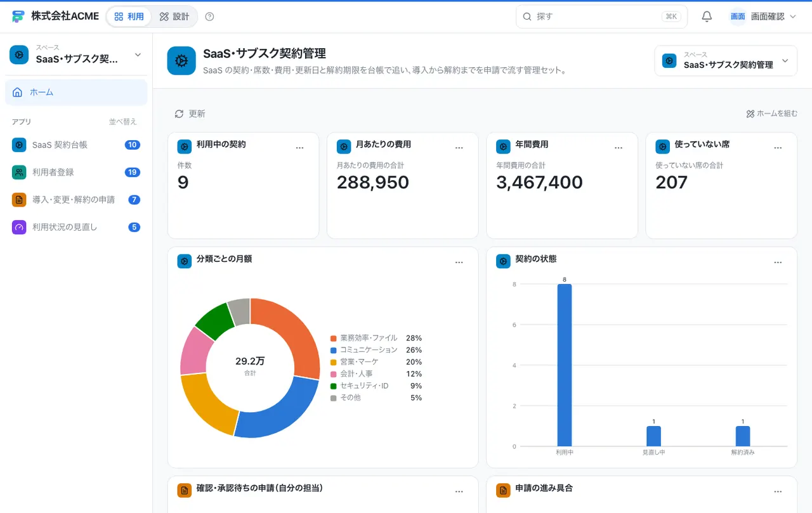The width and height of the screenshot is (812, 513).
Task: Click the orange 業務効率・ファイル legend swatch
Action: 334,338
